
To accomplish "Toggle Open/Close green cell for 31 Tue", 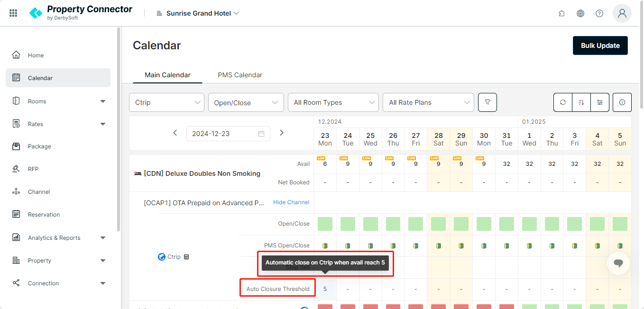I will click(x=506, y=224).
